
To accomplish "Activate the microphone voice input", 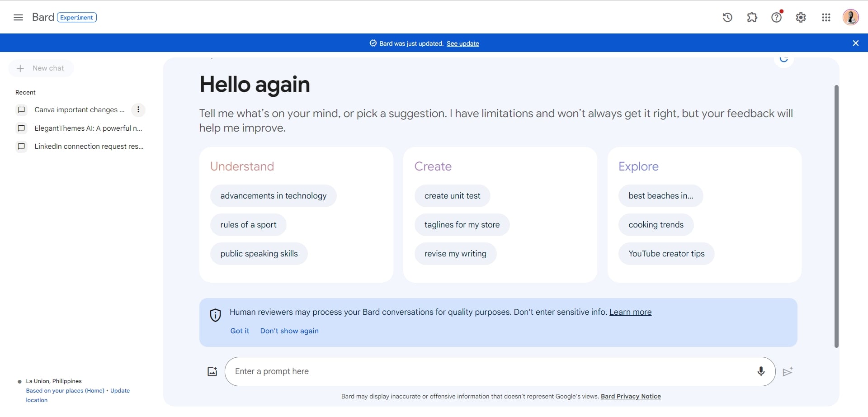I will coord(761,372).
